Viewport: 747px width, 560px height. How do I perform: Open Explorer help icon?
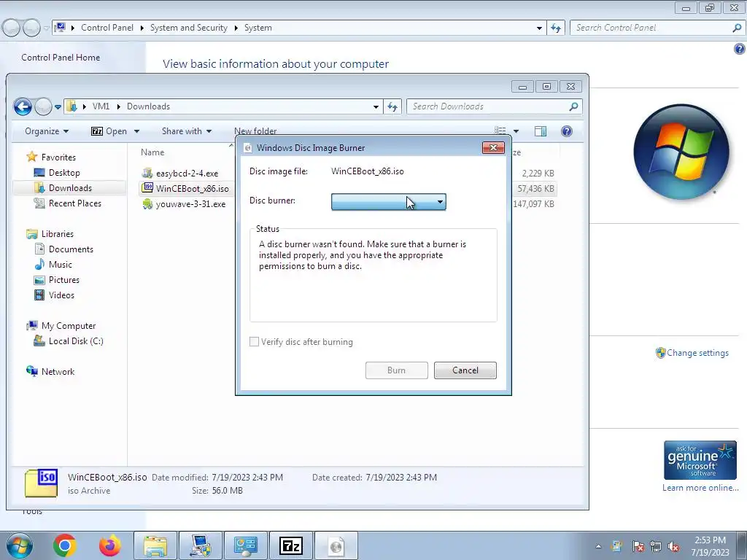pos(566,131)
